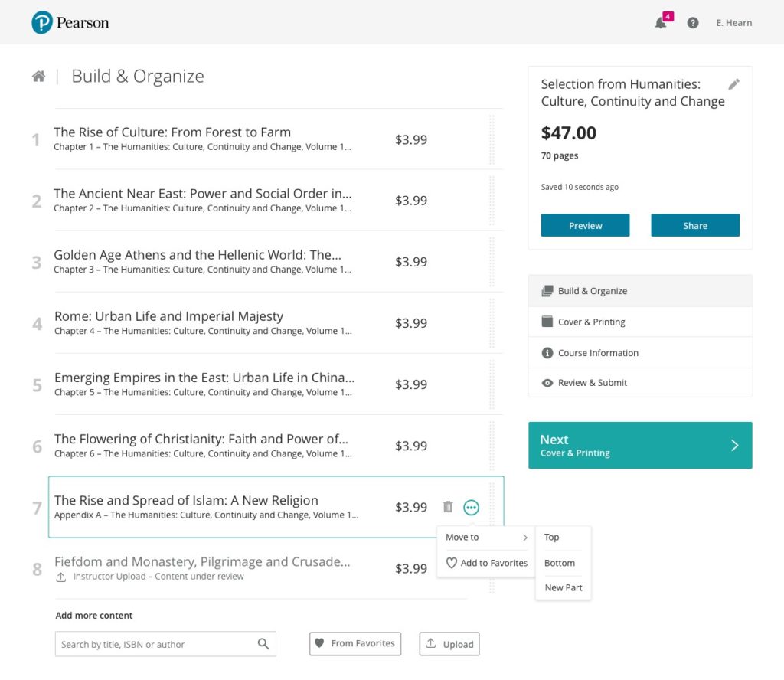The image size is (784, 680).
Task: Click the $47.00 total price
Action: click(x=569, y=133)
